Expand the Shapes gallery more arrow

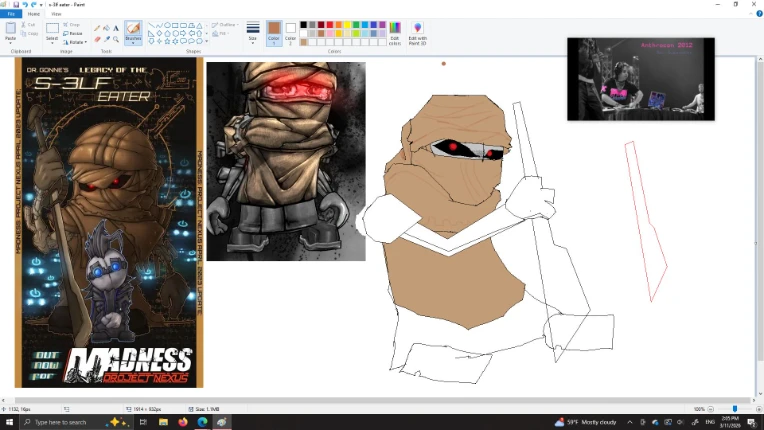click(x=207, y=41)
